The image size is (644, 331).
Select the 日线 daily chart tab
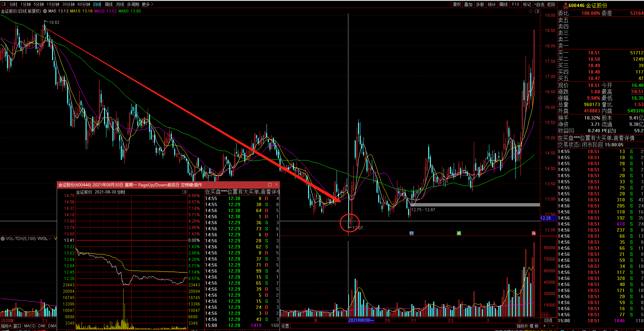coord(97,4)
